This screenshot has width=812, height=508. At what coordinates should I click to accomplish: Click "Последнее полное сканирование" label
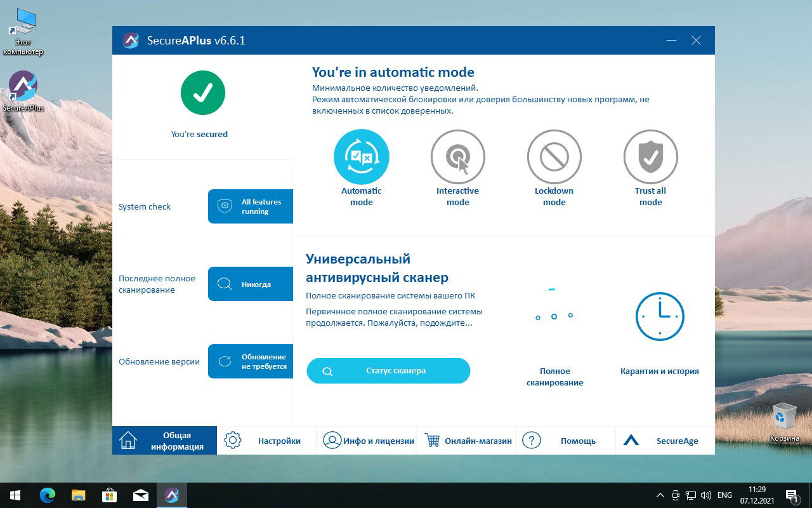click(157, 284)
